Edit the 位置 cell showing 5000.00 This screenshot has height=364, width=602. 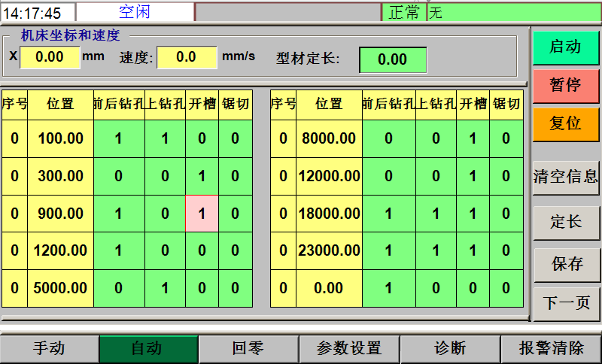coord(60,288)
